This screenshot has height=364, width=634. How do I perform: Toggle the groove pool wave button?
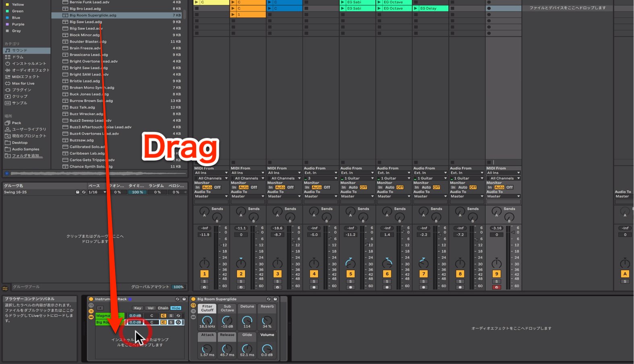(5, 288)
